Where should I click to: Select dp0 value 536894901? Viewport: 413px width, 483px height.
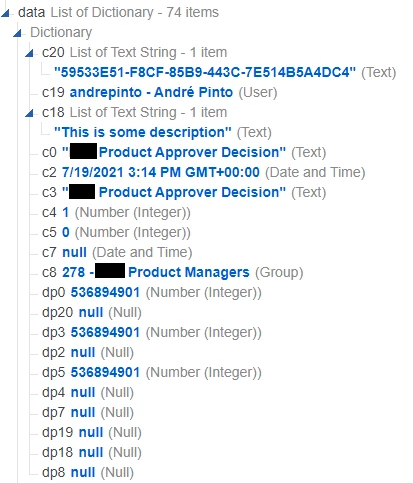click(105, 292)
